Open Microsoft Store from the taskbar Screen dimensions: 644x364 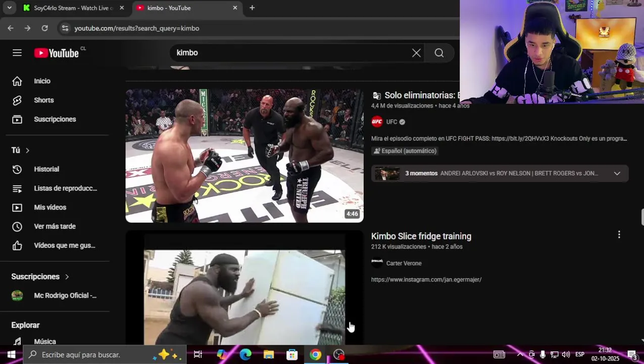tap(292, 355)
